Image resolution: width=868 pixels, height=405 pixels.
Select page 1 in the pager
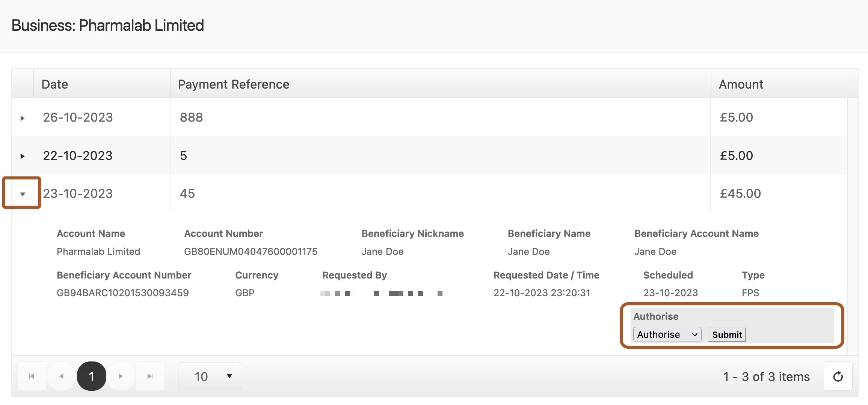click(91, 376)
